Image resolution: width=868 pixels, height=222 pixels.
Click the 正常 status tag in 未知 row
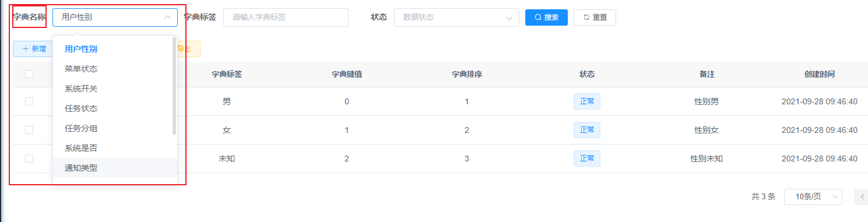click(587, 158)
